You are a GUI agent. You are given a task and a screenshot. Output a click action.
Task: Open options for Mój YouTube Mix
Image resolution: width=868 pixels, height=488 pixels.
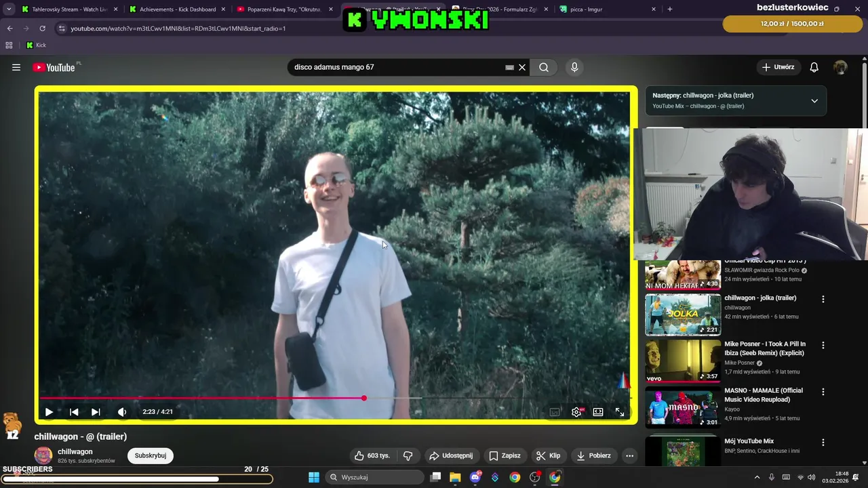pyautogui.click(x=823, y=442)
